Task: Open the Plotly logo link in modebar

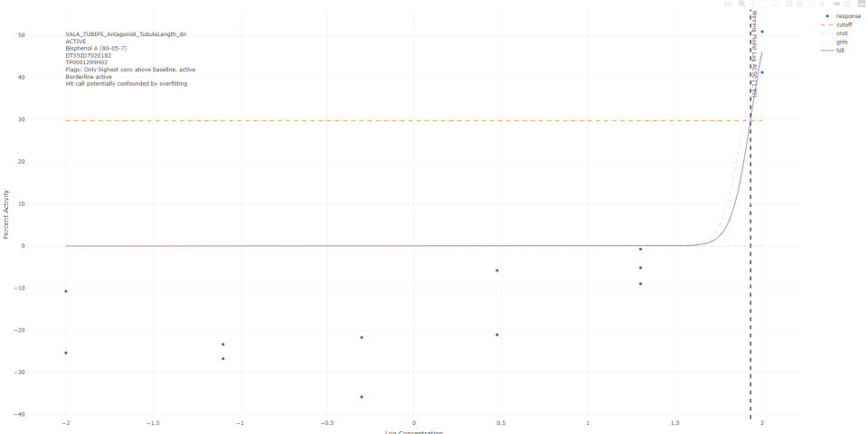Action: tap(861, 4)
